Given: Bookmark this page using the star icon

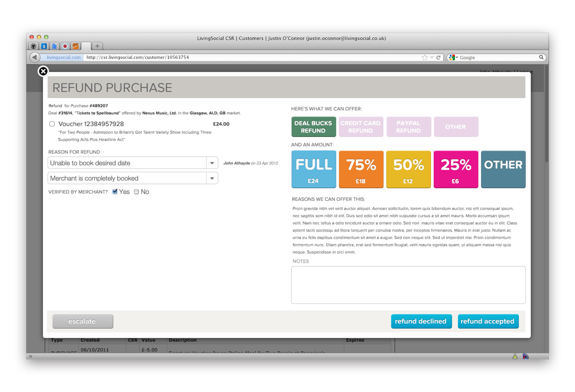Looking at the screenshot, I should [424, 57].
